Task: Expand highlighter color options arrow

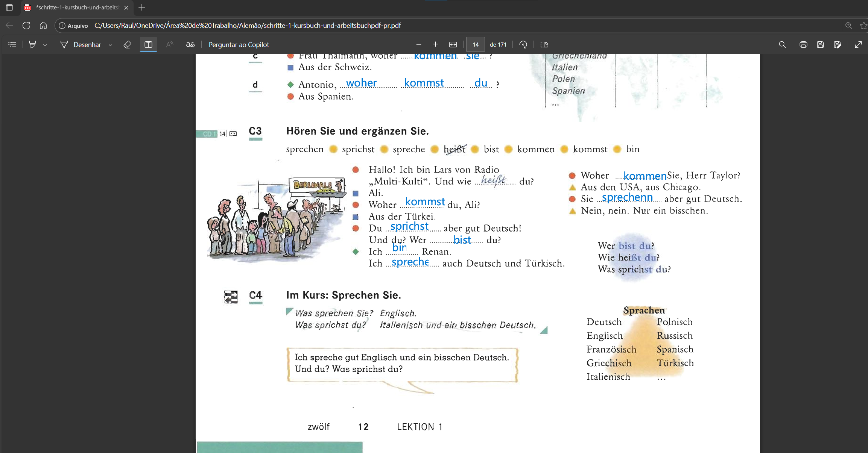Action: [45, 45]
